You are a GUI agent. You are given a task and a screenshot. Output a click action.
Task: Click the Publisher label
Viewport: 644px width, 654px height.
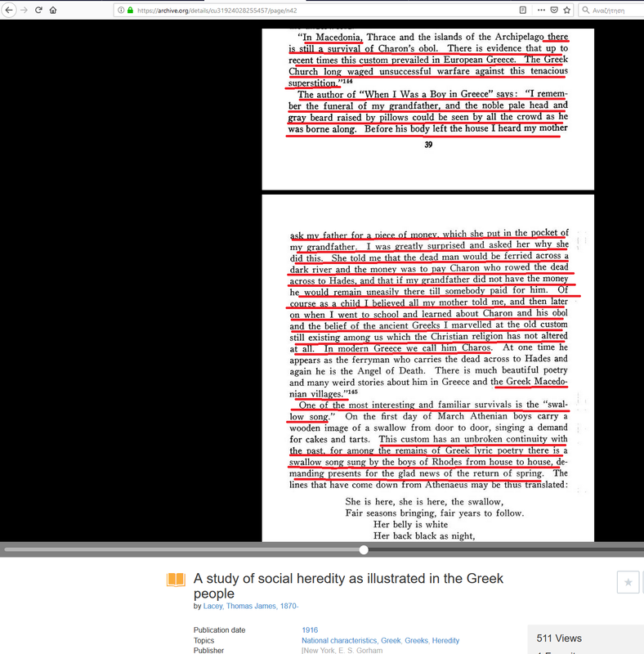pyautogui.click(x=208, y=650)
